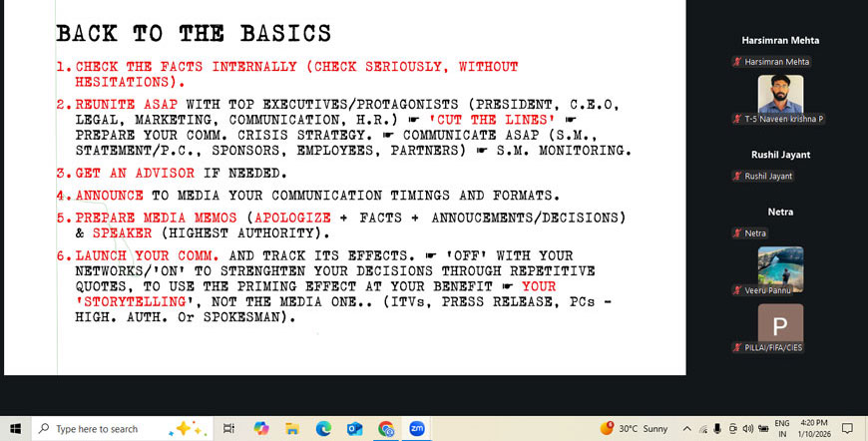Open the ENG IN language selector

click(x=781, y=428)
